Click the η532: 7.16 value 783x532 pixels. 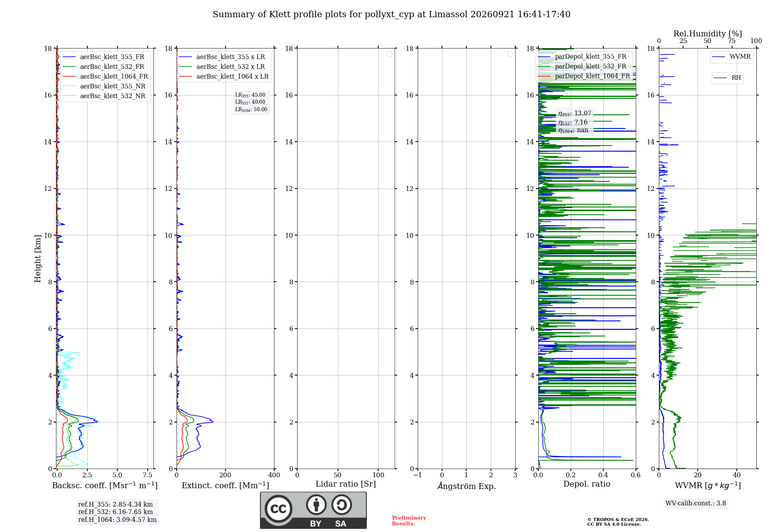pos(573,122)
